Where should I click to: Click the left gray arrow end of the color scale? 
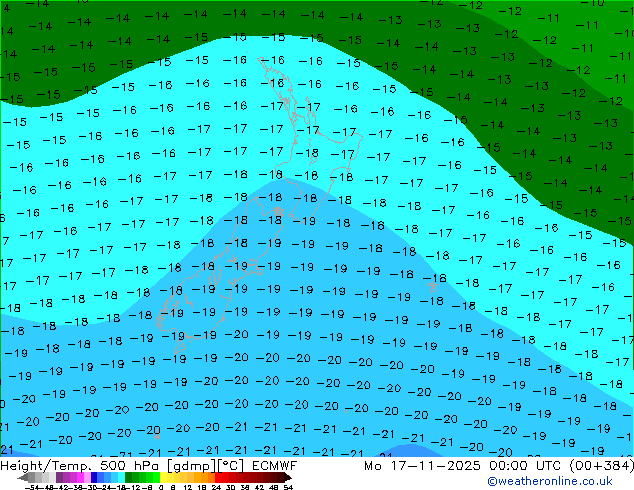pyautogui.click(x=22, y=478)
